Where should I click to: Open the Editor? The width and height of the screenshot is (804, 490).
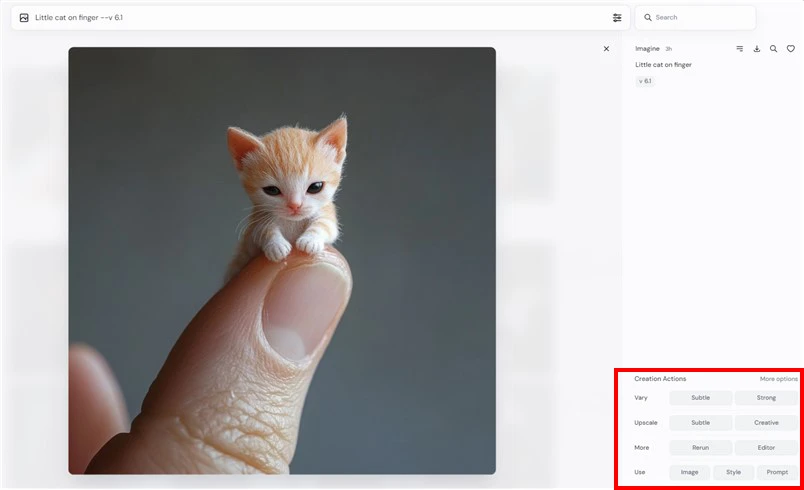(x=766, y=447)
